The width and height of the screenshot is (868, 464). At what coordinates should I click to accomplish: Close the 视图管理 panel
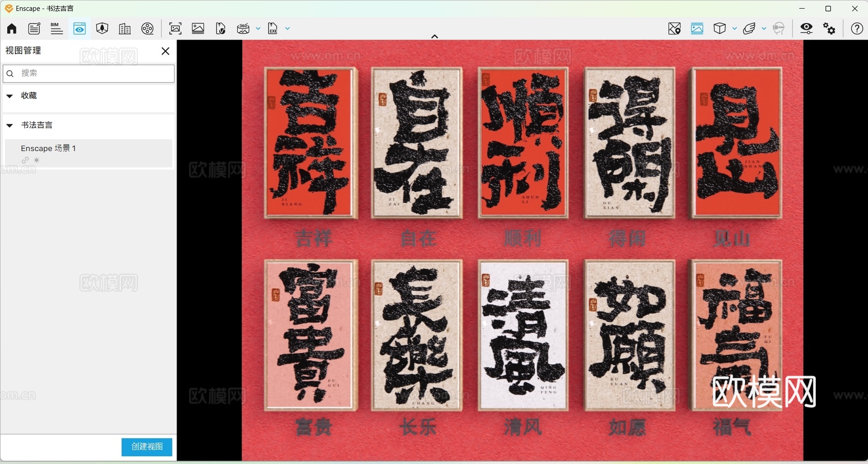(165, 51)
